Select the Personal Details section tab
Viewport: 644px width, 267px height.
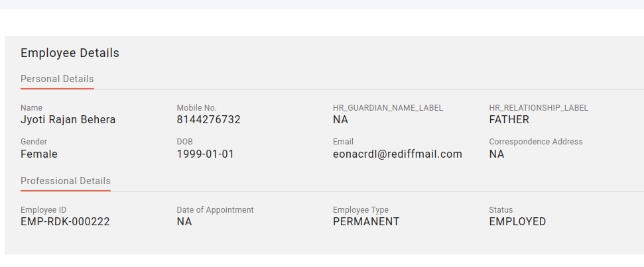click(57, 79)
